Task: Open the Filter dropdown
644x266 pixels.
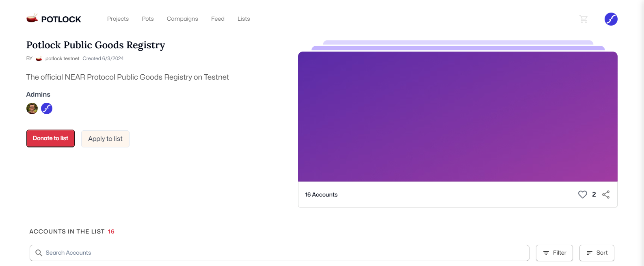Action: (554, 253)
